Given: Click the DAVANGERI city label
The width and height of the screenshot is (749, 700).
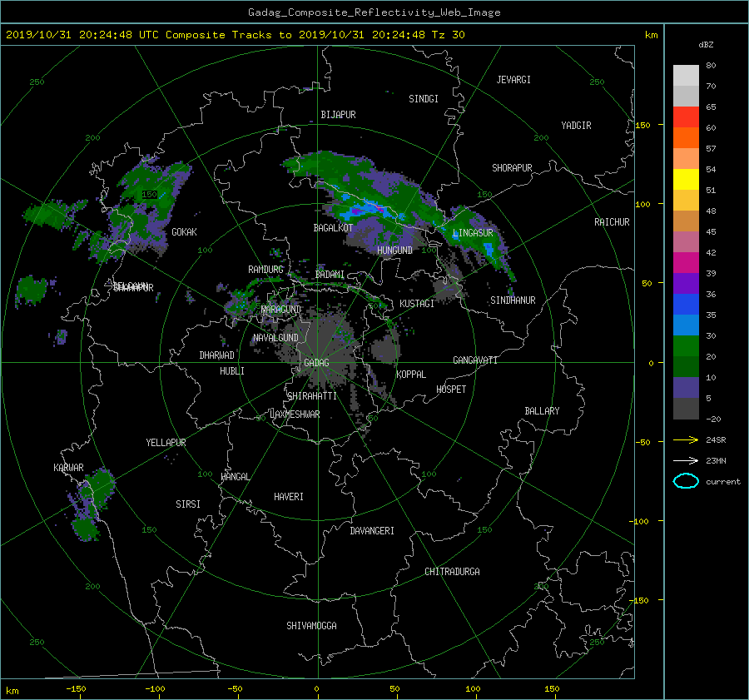Looking at the screenshot, I should [x=372, y=531].
